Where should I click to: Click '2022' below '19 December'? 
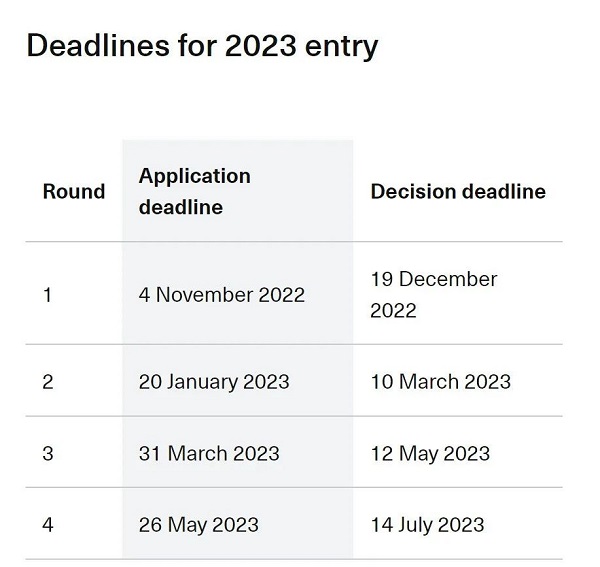click(393, 311)
